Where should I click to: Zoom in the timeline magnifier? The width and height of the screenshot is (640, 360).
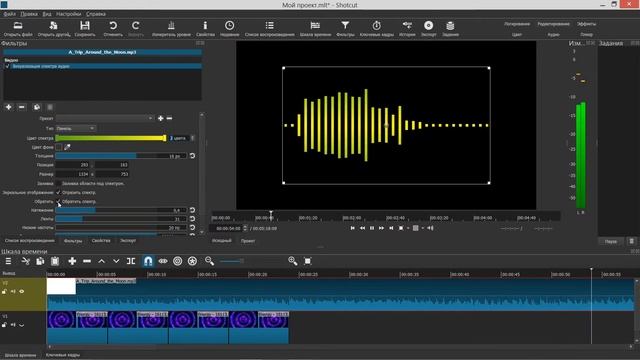click(293, 261)
